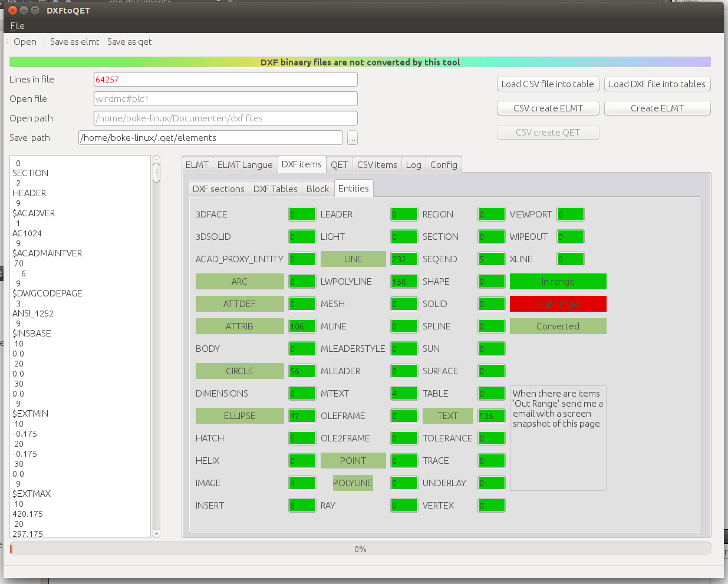Click the ATTRIB count field showing 106
The image size is (728, 584).
point(302,326)
